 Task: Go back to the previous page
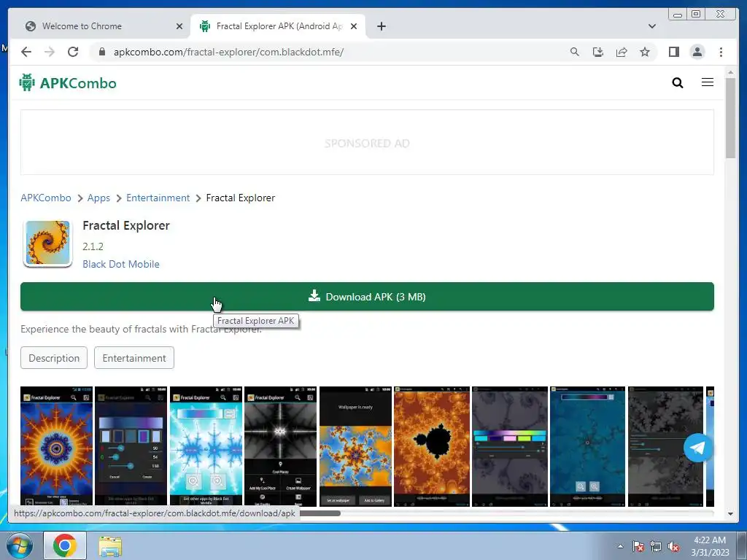pyautogui.click(x=26, y=52)
